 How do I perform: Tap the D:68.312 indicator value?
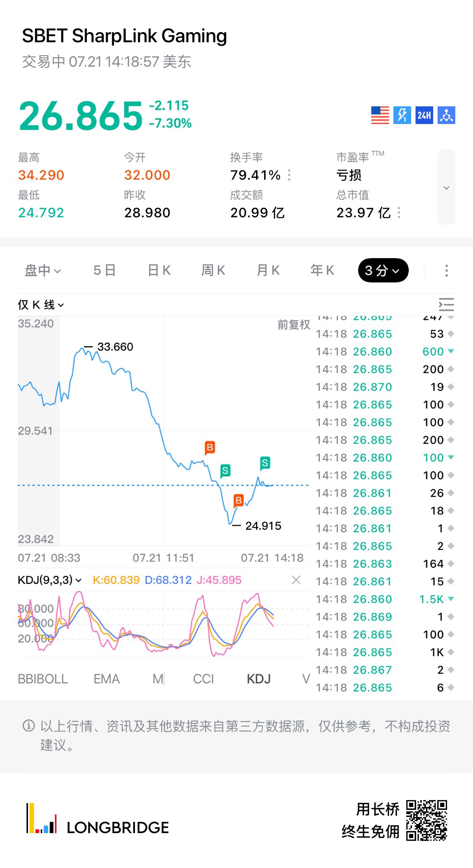pos(168,580)
